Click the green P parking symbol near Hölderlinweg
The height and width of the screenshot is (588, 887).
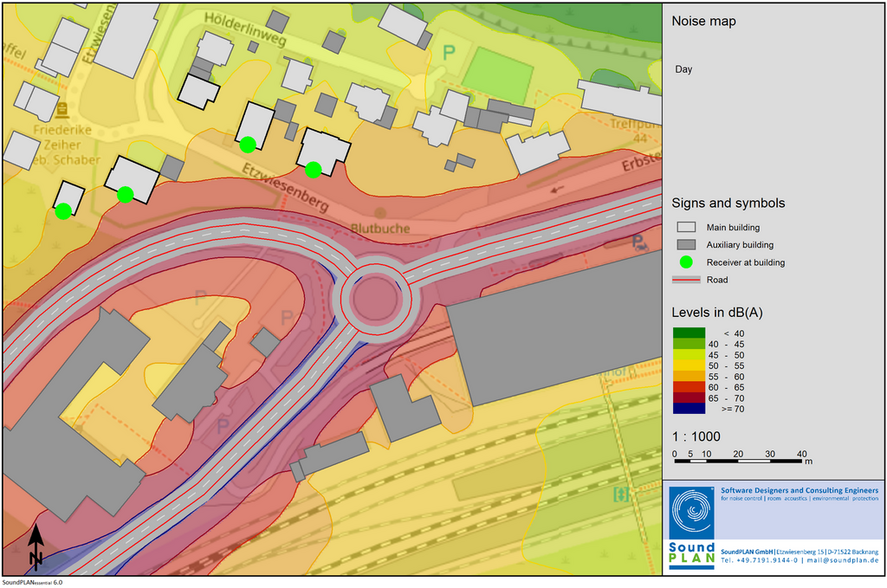[449, 53]
